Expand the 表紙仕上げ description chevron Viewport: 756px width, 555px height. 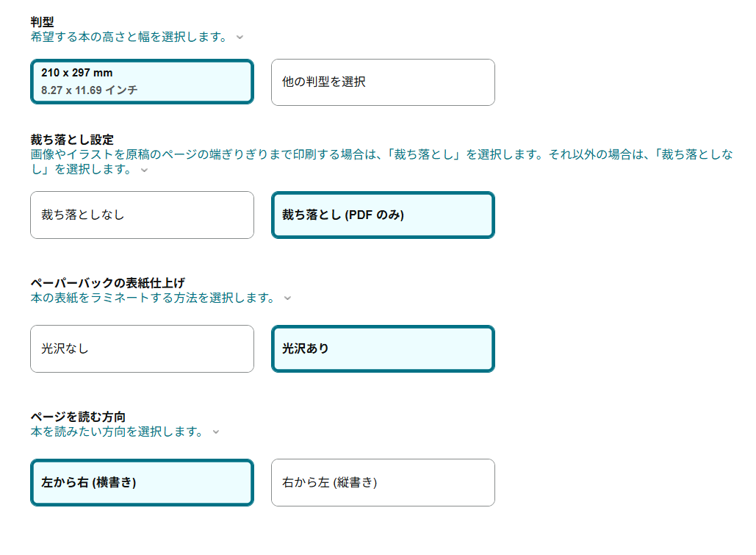tap(287, 298)
